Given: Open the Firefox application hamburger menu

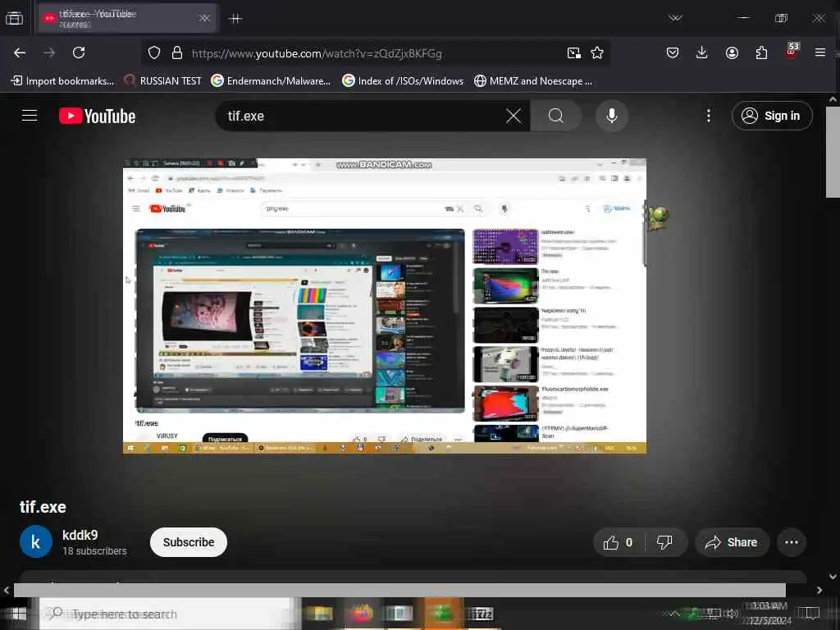Looking at the screenshot, I should [x=819, y=52].
